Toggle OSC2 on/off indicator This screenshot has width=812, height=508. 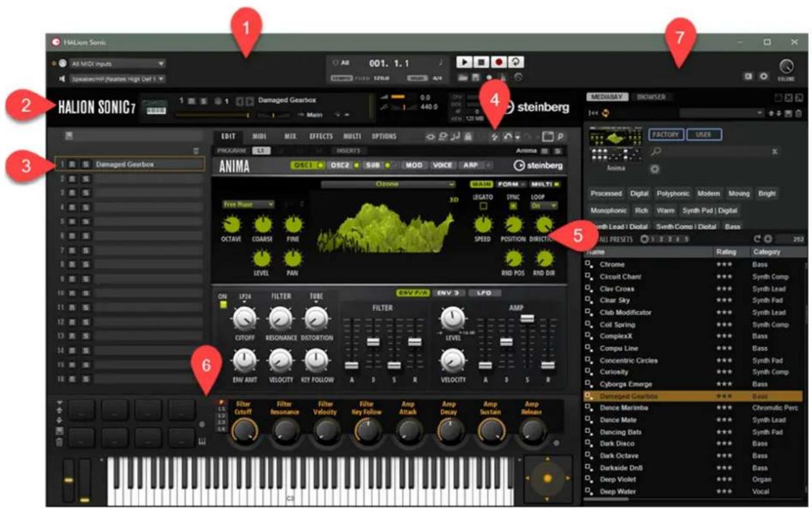point(356,166)
